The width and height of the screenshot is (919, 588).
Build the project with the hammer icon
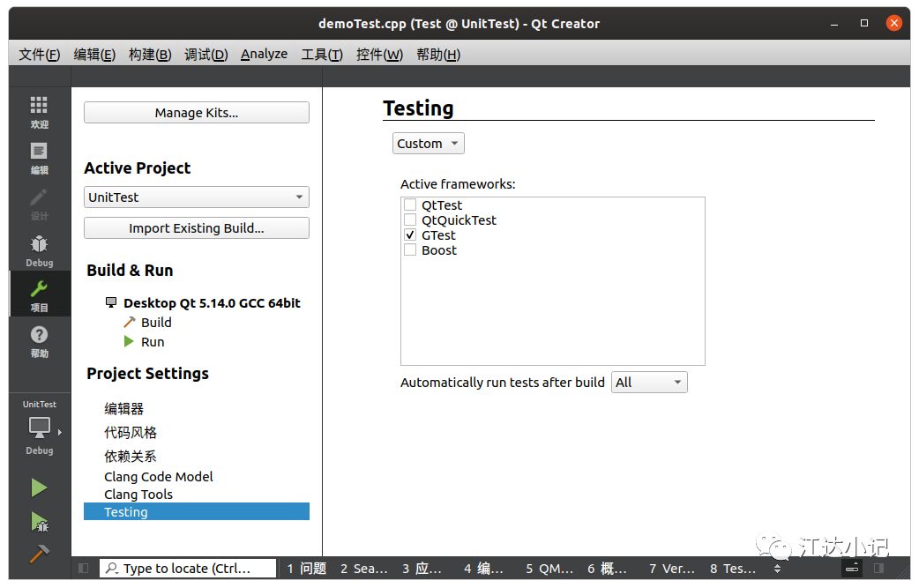coord(40,553)
